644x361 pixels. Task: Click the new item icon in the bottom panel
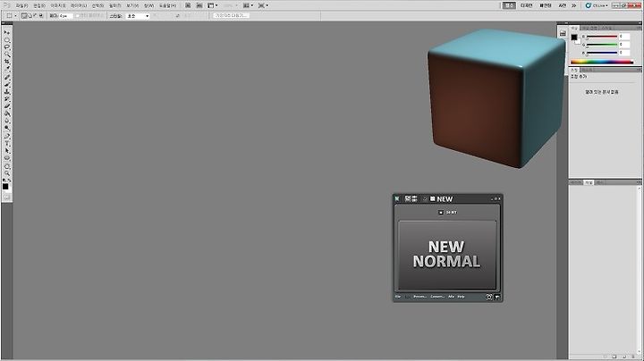tap(624, 356)
